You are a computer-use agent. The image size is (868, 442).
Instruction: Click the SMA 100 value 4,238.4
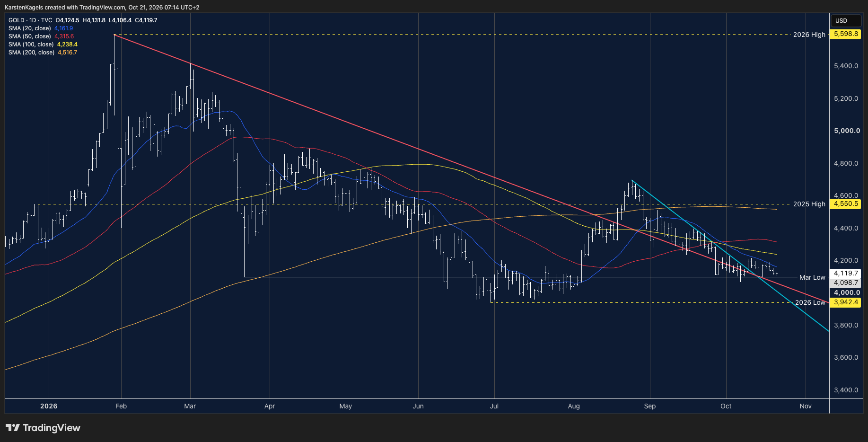pyautogui.click(x=67, y=44)
